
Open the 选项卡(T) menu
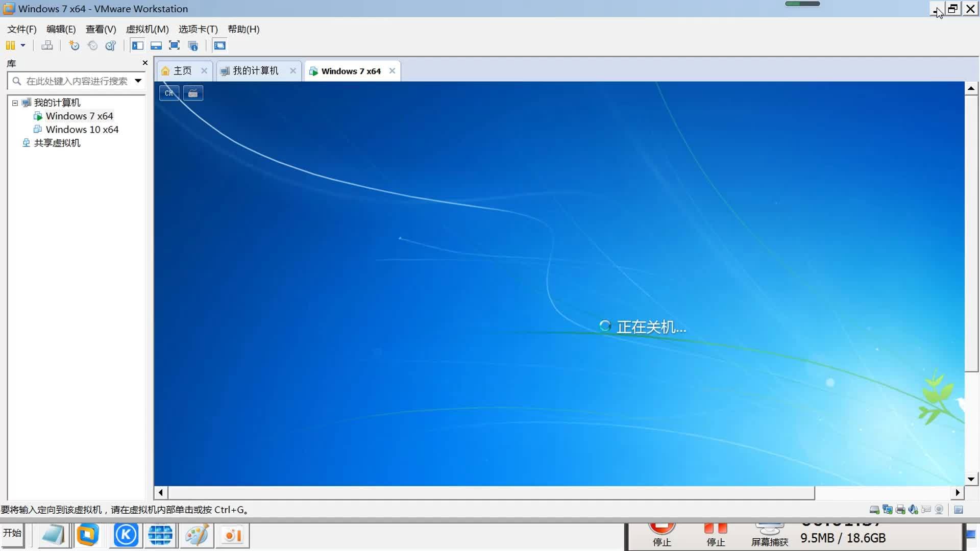tap(198, 29)
